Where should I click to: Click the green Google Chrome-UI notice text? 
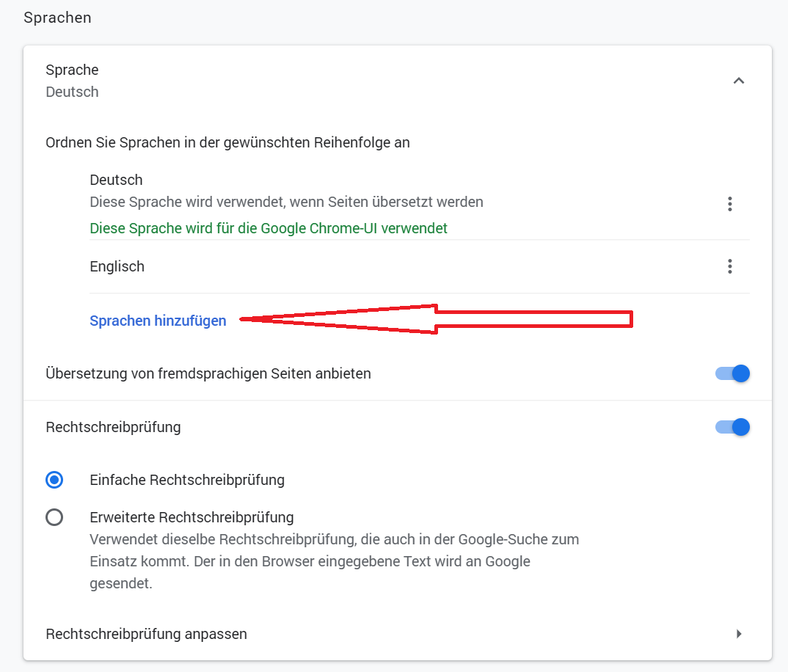coord(269,228)
